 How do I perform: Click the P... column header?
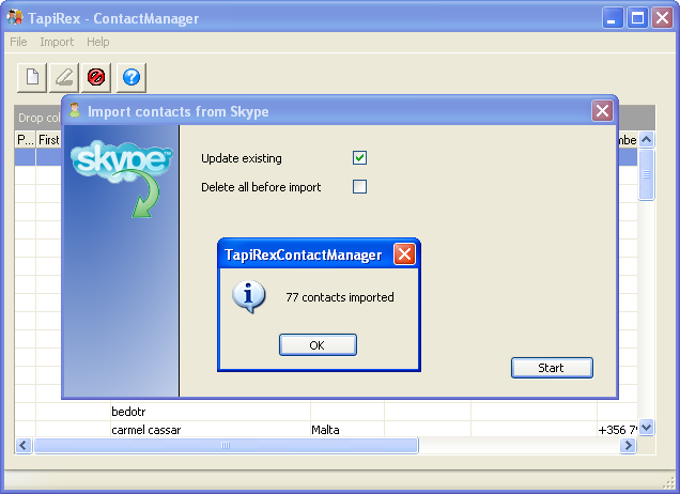click(25, 140)
